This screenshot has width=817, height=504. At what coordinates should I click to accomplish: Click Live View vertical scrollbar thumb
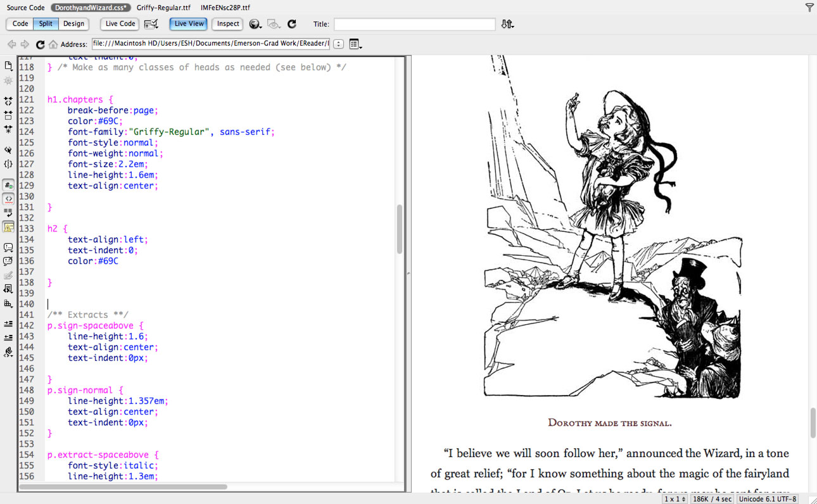click(x=813, y=423)
